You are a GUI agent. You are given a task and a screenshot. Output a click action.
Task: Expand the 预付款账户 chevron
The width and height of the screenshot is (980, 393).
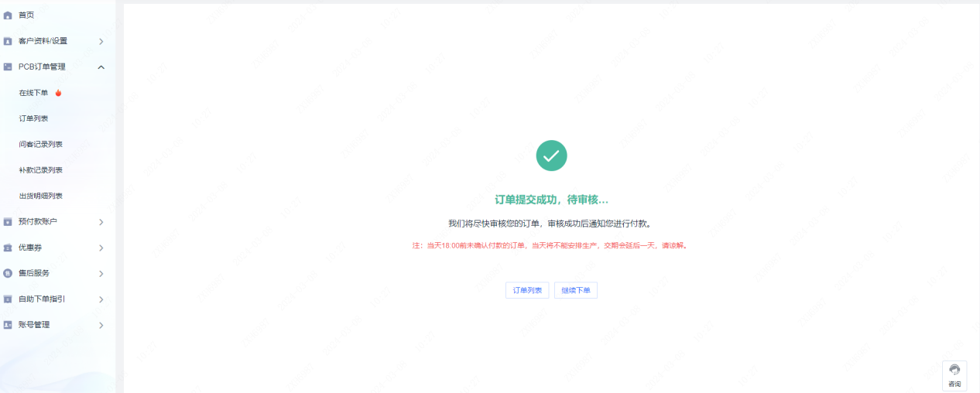101,222
